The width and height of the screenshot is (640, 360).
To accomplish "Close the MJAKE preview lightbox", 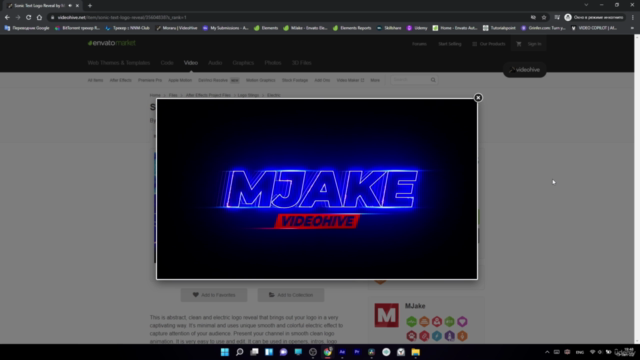I will coord(478,98).
